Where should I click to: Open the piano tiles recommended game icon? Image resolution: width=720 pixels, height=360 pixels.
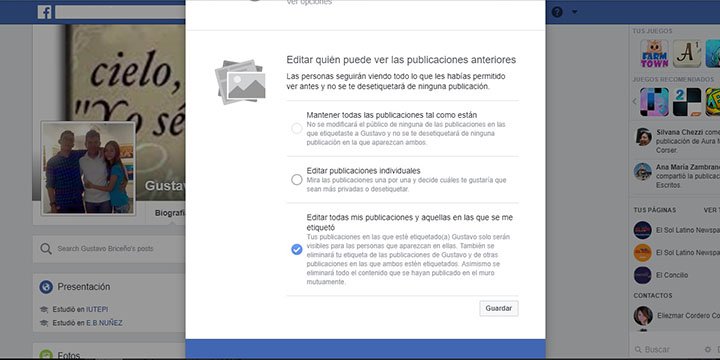pos(654,102)
